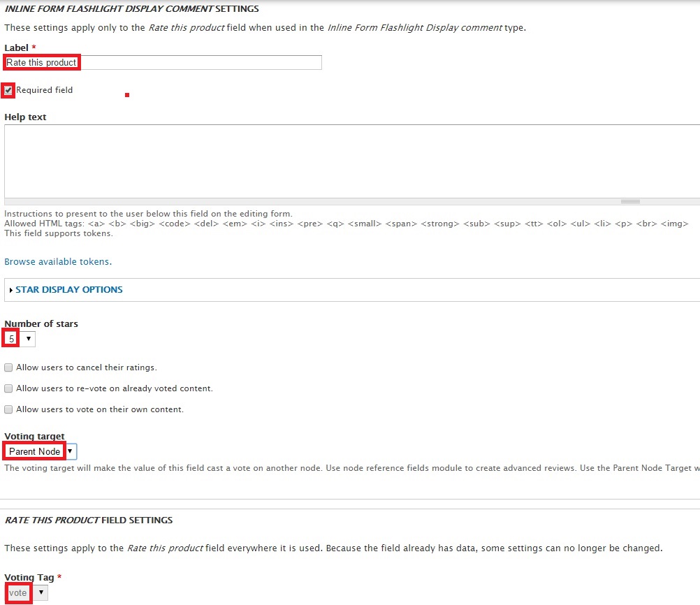
Task: Expand the "Star Display Options" section
Action: [x=68, y=289]
